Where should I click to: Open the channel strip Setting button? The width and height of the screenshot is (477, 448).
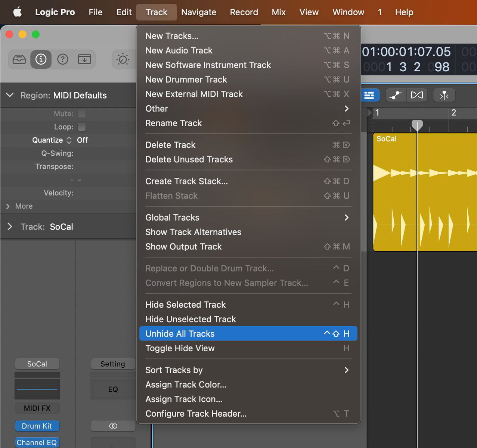113,364
